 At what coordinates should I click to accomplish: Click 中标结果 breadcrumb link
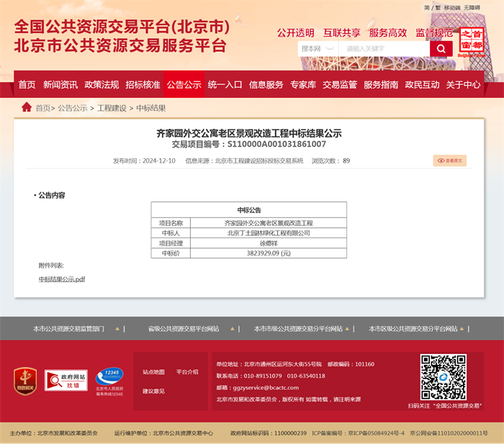[x=151, y=108]
